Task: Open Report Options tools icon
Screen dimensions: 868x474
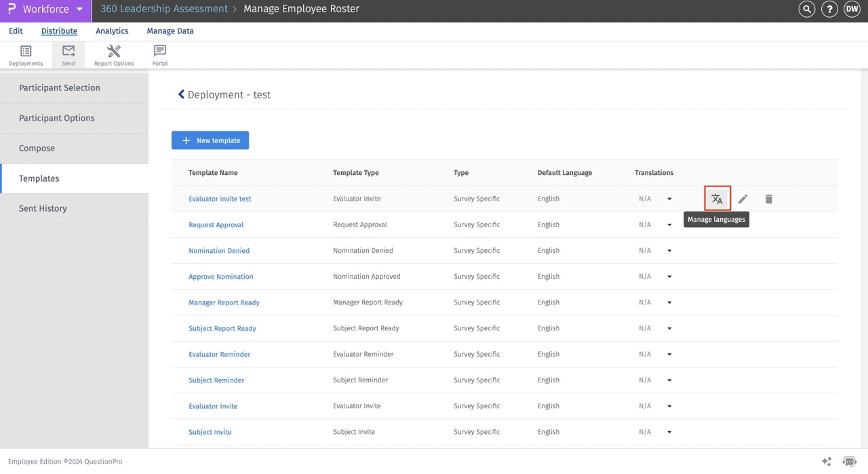Action: pos(114,55)
